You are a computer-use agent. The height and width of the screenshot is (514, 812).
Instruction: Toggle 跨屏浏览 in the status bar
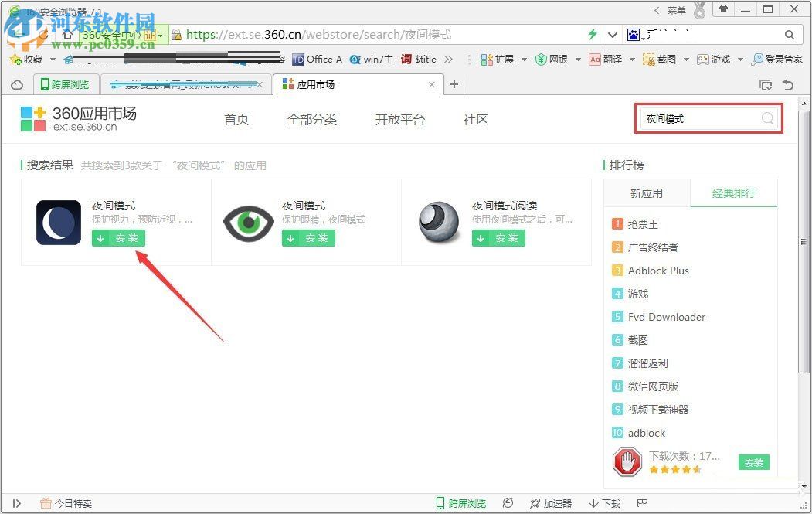tap(460, 502)
